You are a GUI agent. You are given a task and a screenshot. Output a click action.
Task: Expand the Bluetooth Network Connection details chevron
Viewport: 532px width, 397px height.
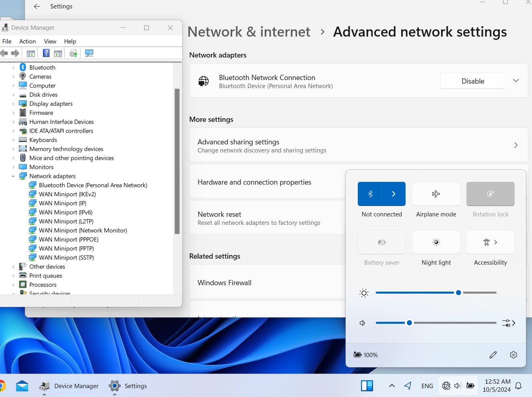pyautogui.click(x=516, y=81)
